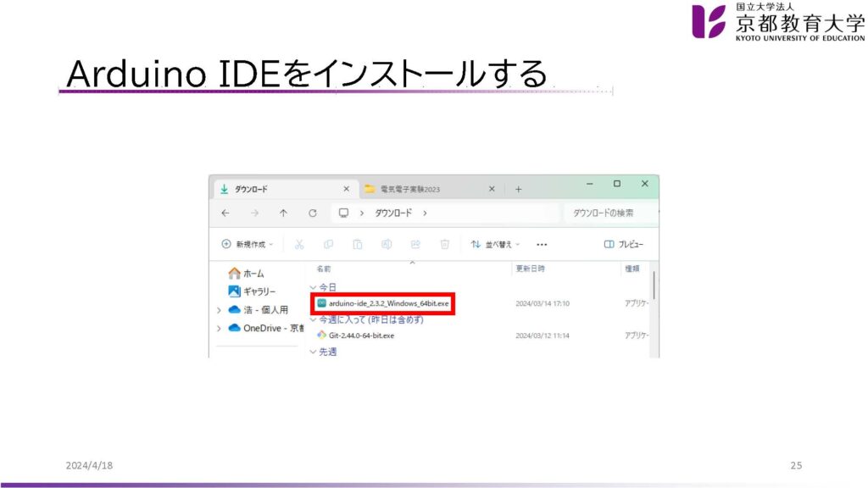Expand the OneDrive tree node

click(219, 328)
